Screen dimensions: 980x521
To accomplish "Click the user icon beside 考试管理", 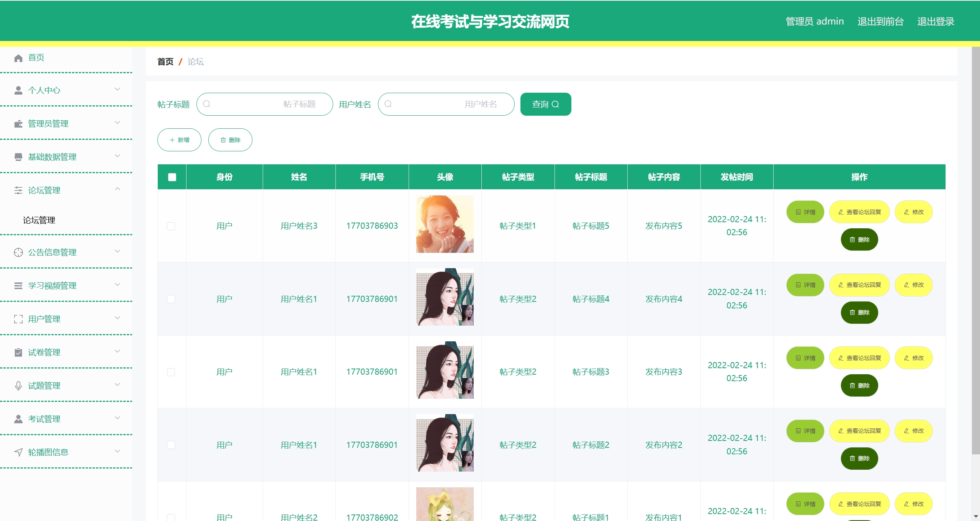I will pos(18,419).
